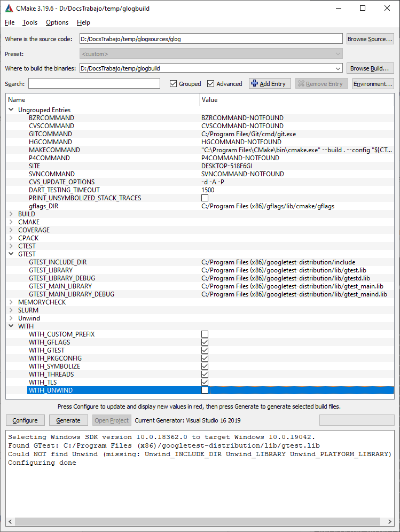This screenshot has width=400, height=532.
Task: Collapse the GTEST group
Action: pyautogui.click(x=11, y=254)
